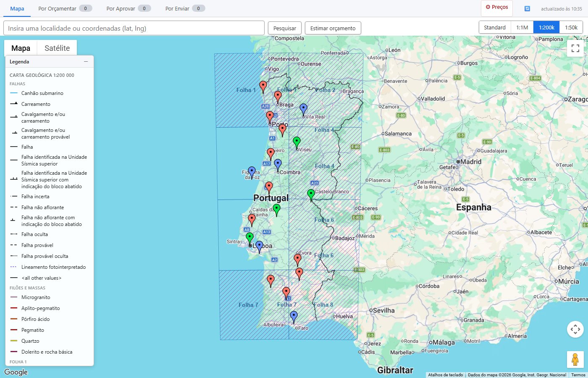Click the Pesquisar button
The height and width of the screenshot is (378, 588).
click(285, 28)
